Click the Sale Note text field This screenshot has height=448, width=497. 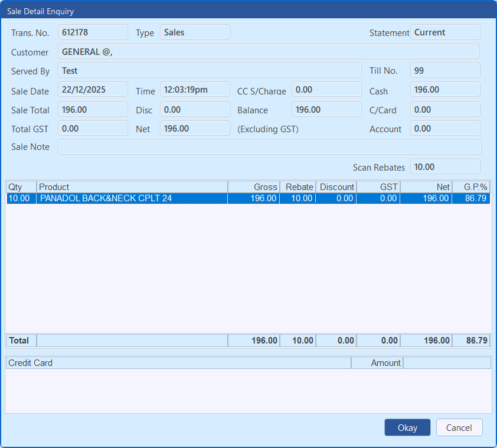[x=269, y=147]
